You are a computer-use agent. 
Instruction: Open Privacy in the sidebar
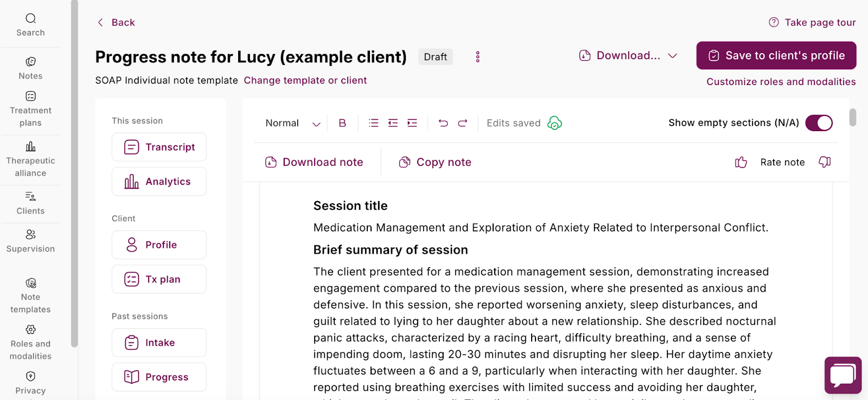[x=30, y=383]
